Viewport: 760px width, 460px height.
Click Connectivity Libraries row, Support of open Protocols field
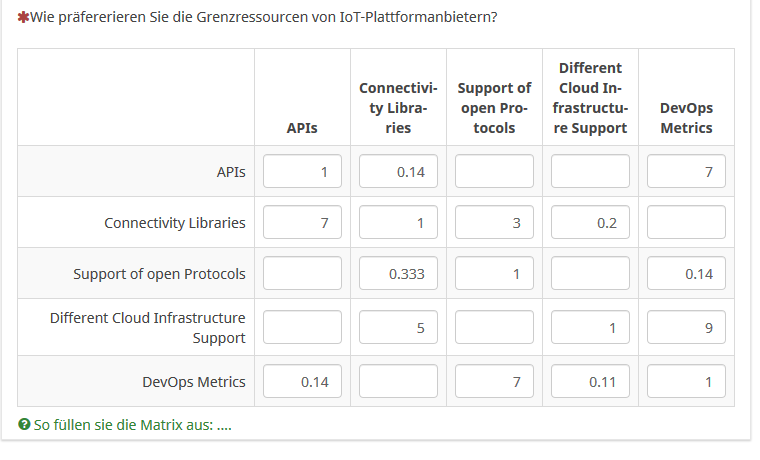494,222
